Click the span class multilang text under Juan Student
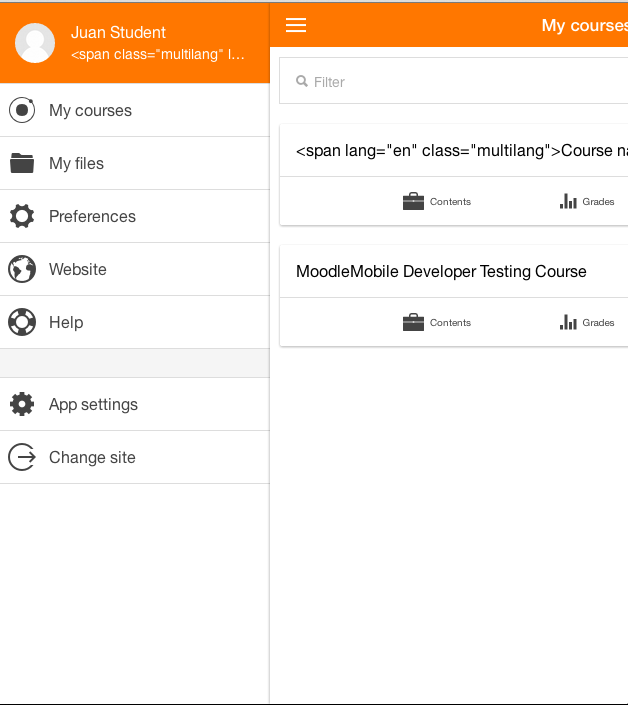This screenshot has height=705, width=628. click(158, 54)
